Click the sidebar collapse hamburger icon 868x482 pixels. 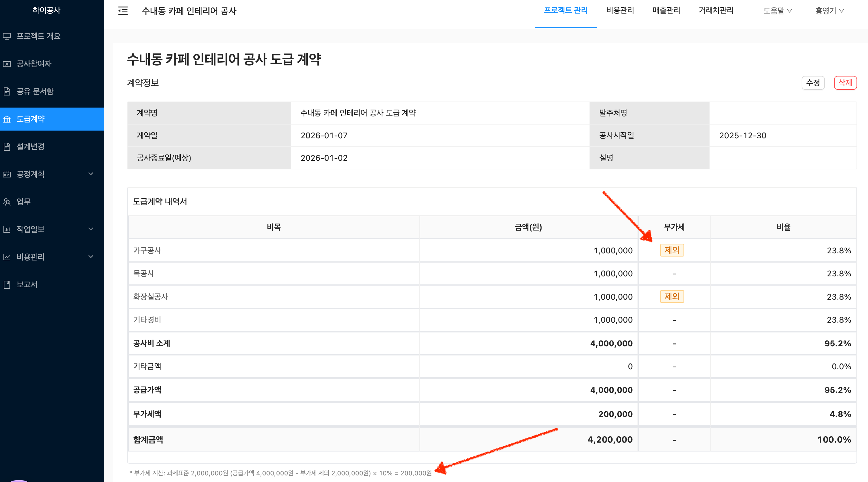point(123,11)
